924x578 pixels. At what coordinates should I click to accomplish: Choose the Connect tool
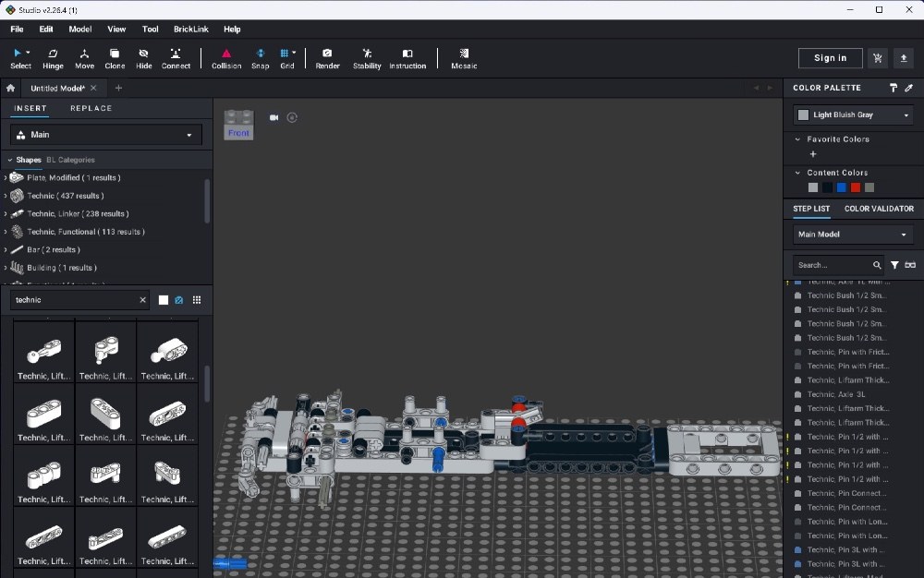point(176,59)
